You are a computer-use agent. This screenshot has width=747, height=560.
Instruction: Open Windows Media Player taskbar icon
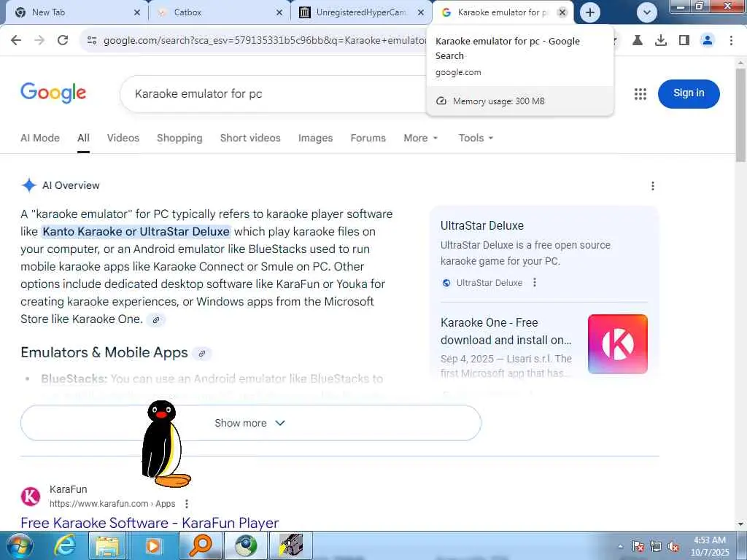[x=153, y=545]
